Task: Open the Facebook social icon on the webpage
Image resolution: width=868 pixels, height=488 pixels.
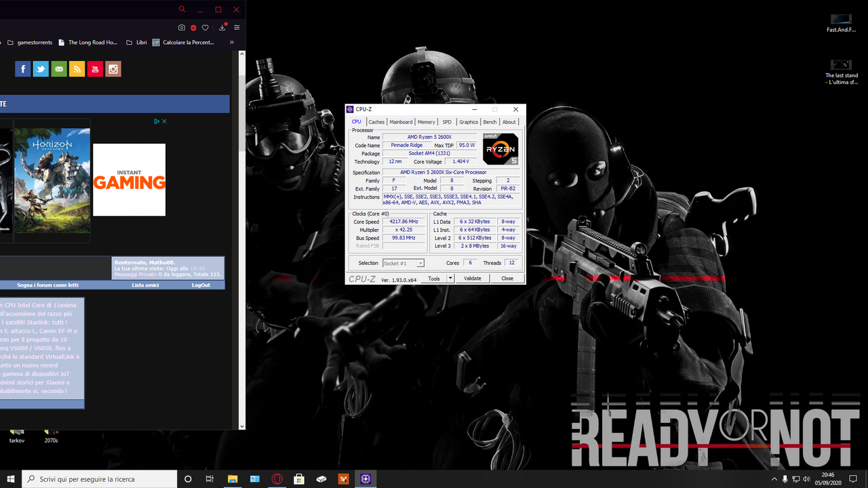Action: click(23, 69)
